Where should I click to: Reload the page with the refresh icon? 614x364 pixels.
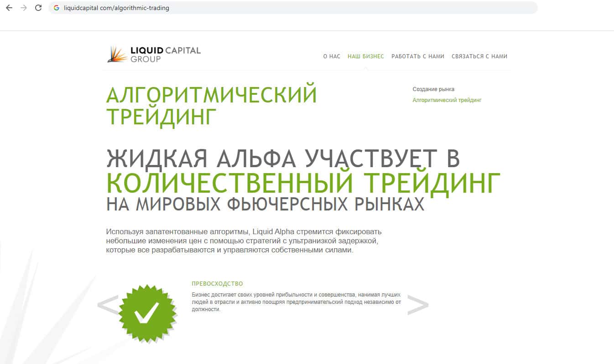(38, 8)
